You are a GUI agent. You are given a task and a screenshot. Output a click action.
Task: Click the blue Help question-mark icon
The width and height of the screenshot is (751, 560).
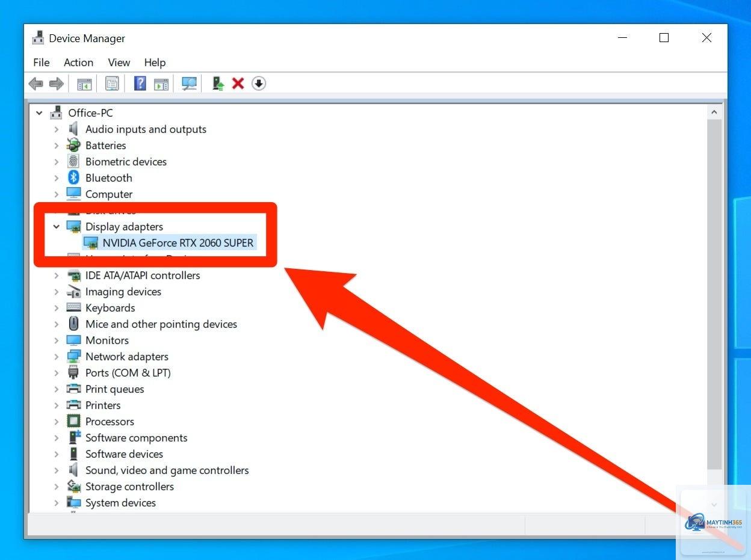(140, 84)
